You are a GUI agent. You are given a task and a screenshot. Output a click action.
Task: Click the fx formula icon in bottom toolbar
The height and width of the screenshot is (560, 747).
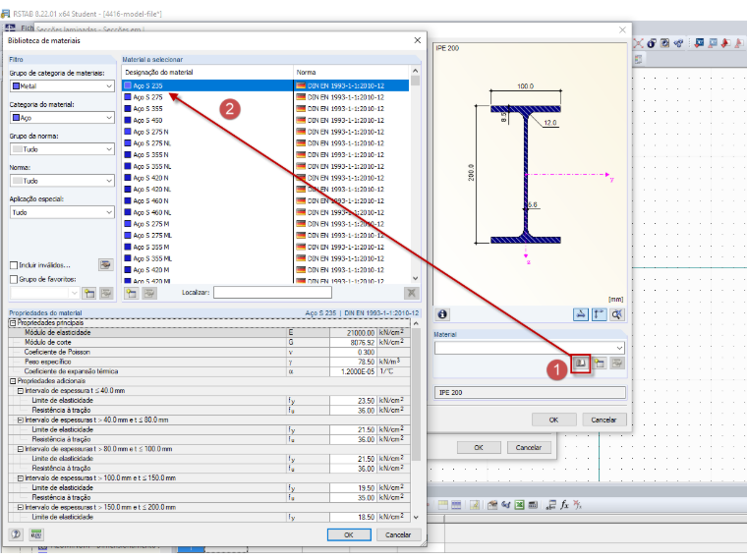click(x=564, y=505)
